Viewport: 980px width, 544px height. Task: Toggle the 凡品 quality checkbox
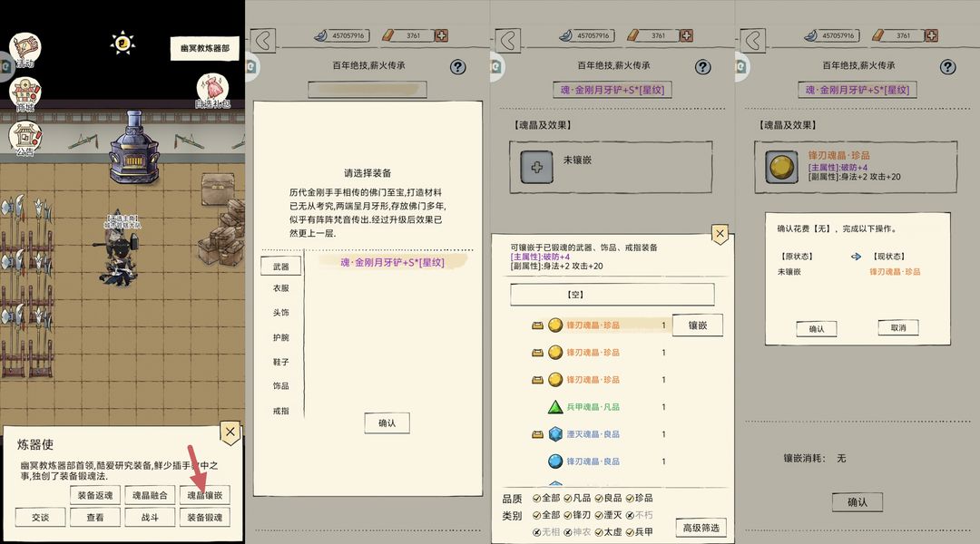(577, 498)
